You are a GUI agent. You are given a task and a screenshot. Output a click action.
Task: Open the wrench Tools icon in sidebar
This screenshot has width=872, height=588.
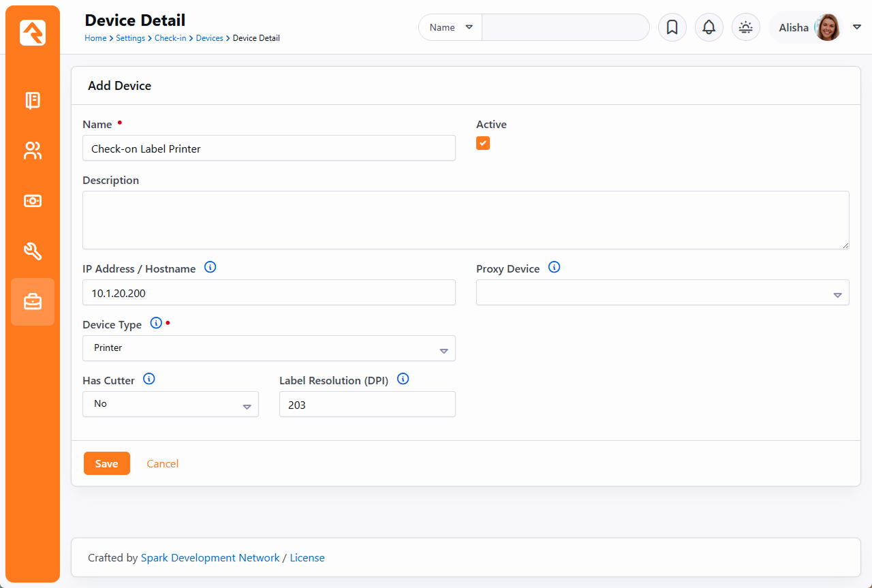(x=33, y=251)
